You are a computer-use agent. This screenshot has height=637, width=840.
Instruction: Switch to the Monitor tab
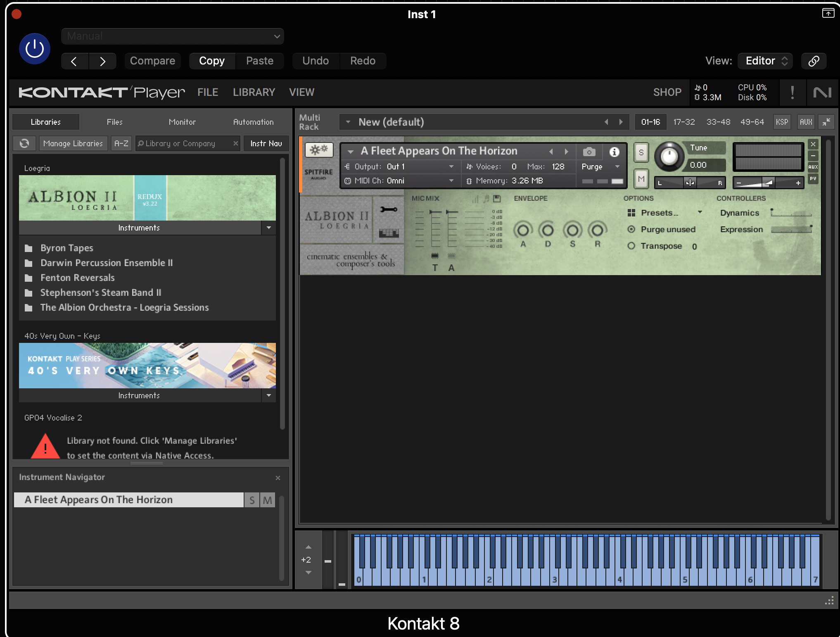click(x=182, y=122)
